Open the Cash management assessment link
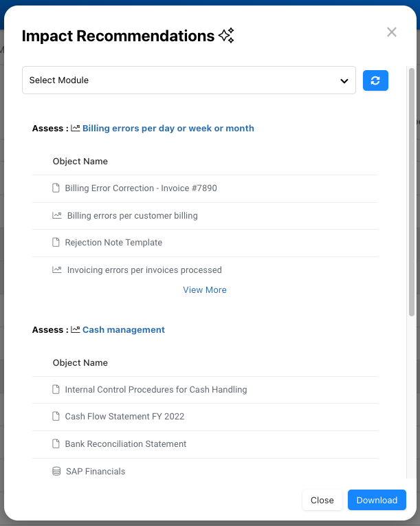Image resolution: width=420 pixels, height=526 pixels. click(124, 330)
